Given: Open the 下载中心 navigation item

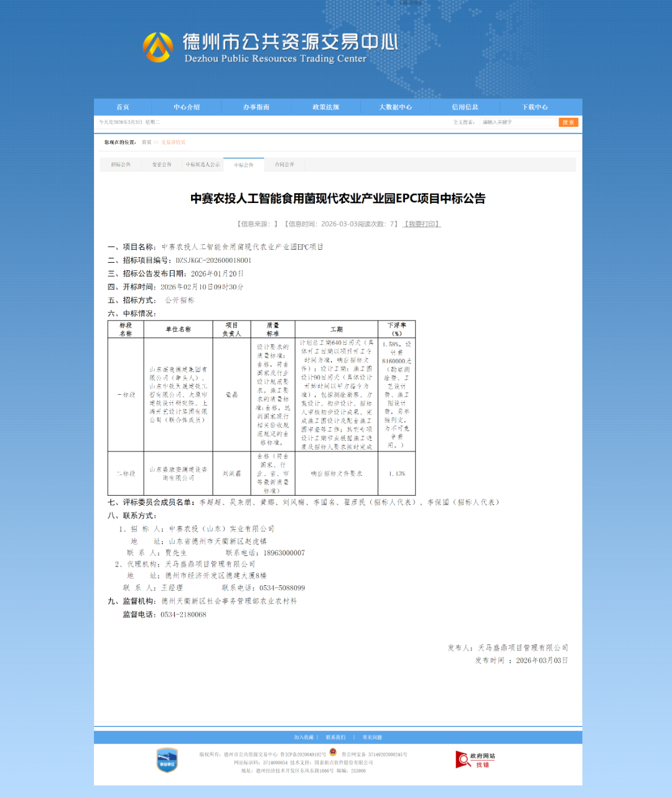Looking at the screenshot, I should (535, 107).
